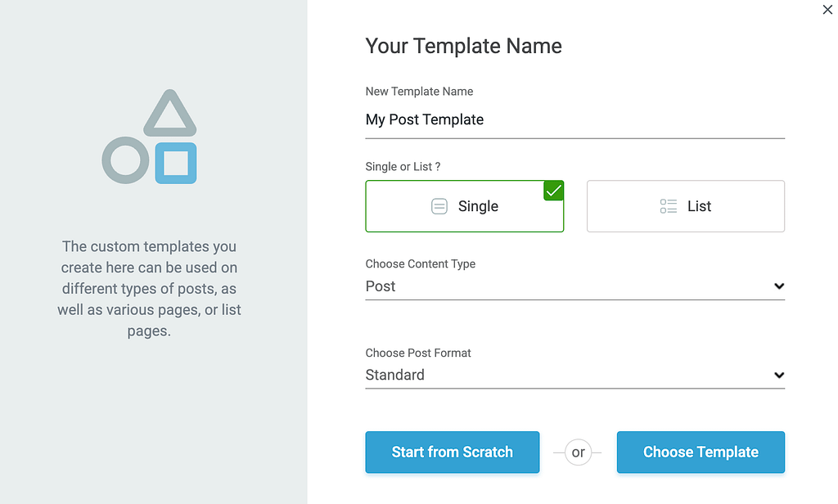Image resolution: width=838 pixels, height=504 pixels.
Task: Click the 'or' circle divider
Action: (578, 452)
